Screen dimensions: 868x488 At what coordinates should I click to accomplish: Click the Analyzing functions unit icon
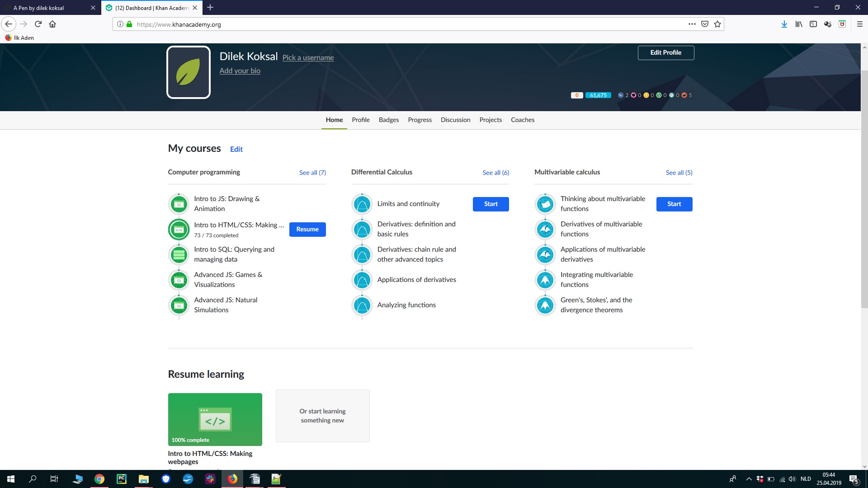coord(362,305)
